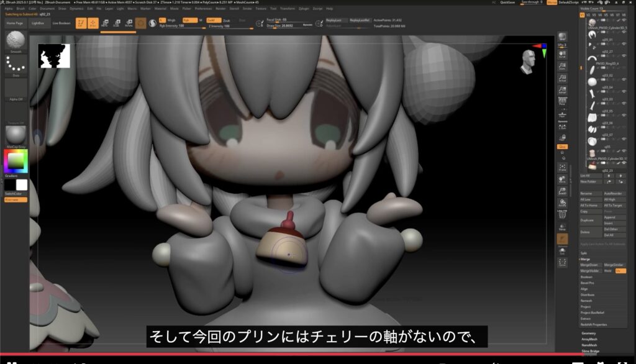Adjust the Z Intensity slider
Viewport: 636px width, 364px height.
point(230,26)
